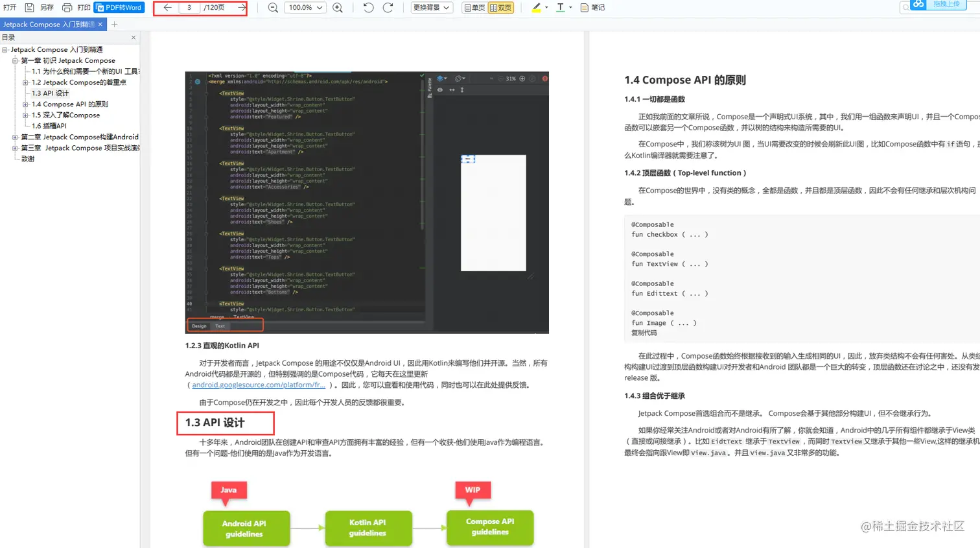Click the 目录 panel title
Viewport: 980px width, 548px height.
coord(8,38)
